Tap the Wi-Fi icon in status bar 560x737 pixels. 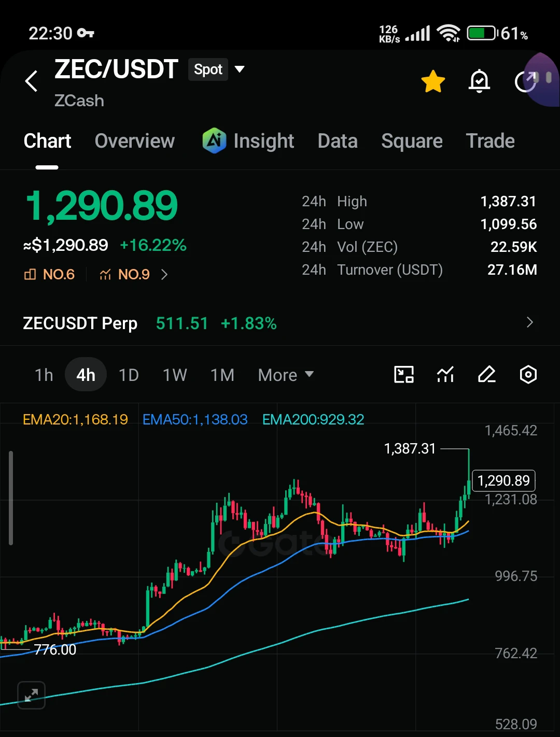[x=448, y=34]
